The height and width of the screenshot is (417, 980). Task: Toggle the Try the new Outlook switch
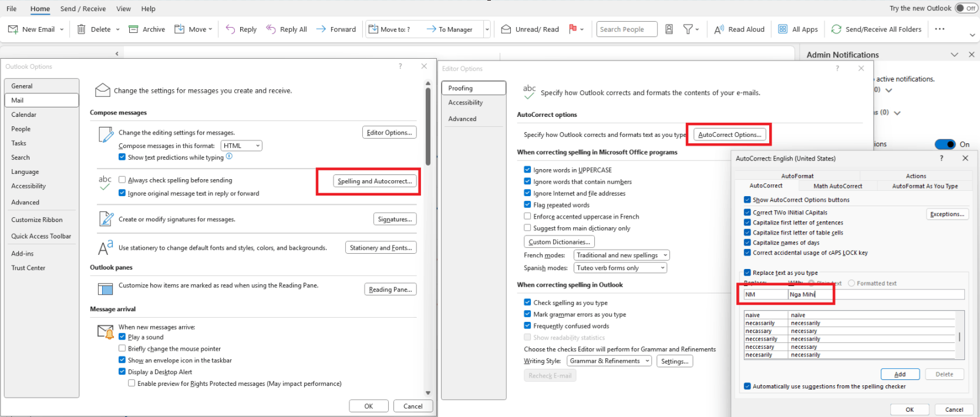[966, 8]
